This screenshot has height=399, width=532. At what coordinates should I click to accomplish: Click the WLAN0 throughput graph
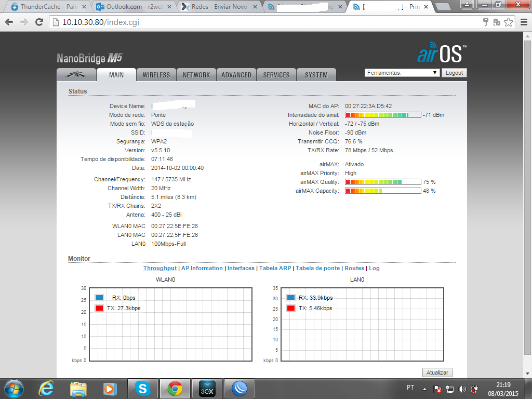170,324
